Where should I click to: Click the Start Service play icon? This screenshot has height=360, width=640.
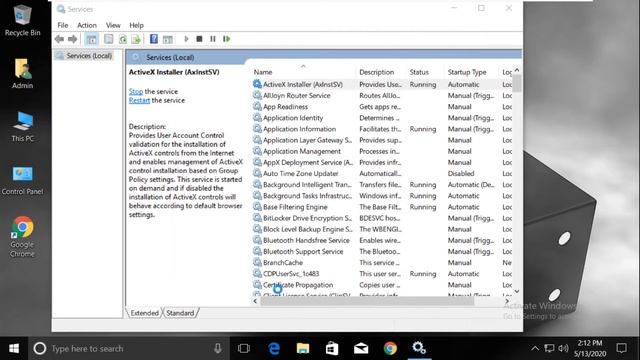[186, 39]
